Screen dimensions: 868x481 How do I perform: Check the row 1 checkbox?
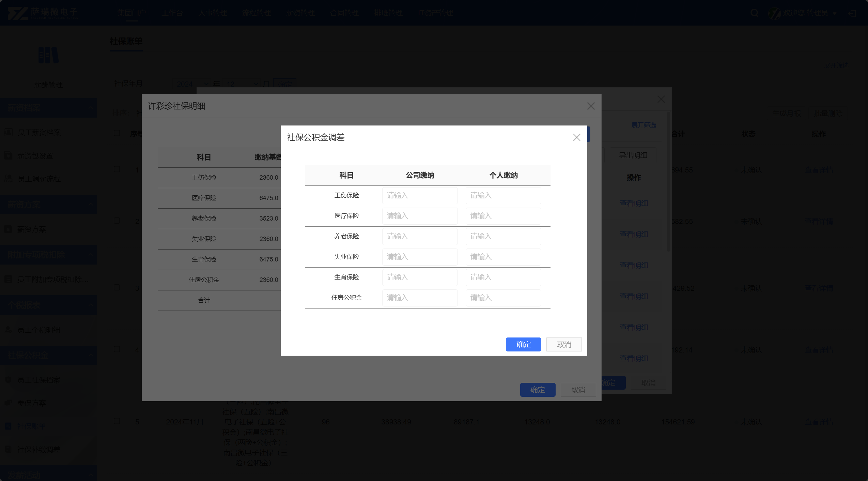click(x=117, y=169)
